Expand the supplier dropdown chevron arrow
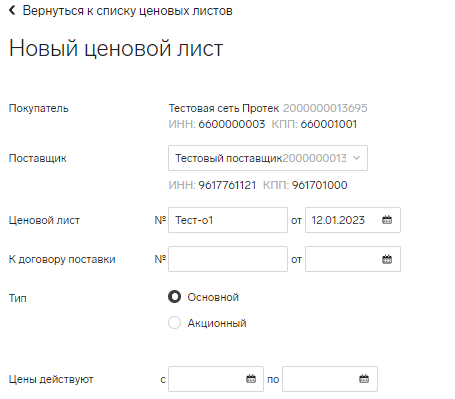This screenshot has width=455, height=399. pyautogui.click(x=356, y=158)
